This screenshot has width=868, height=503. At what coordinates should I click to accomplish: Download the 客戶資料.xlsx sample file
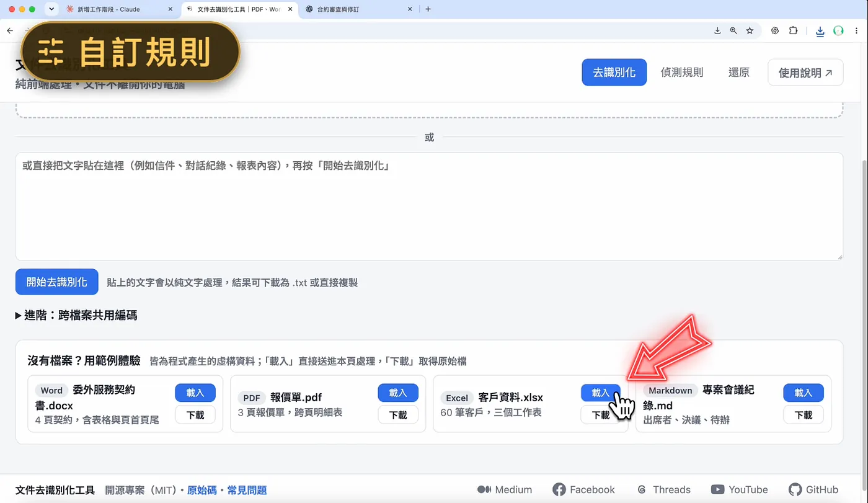pos(601,415)
